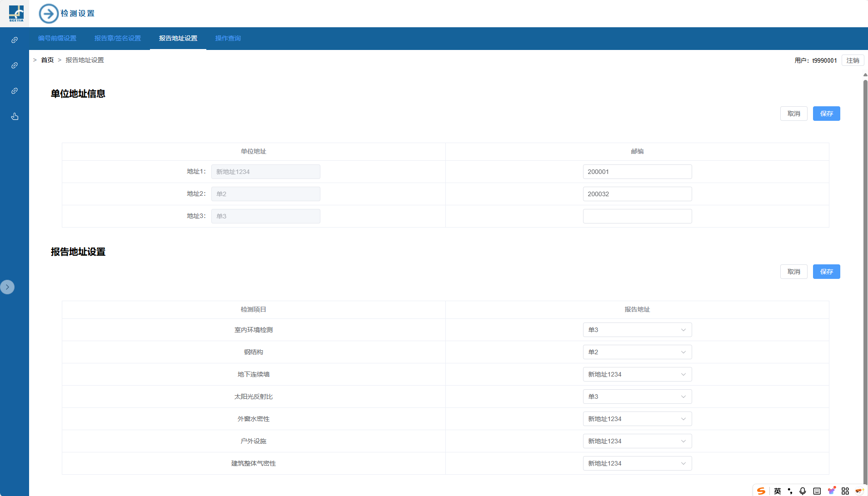Open the IME skin t-shirt icon
Screen dimensions: 868x496
[x=831, y=491]
